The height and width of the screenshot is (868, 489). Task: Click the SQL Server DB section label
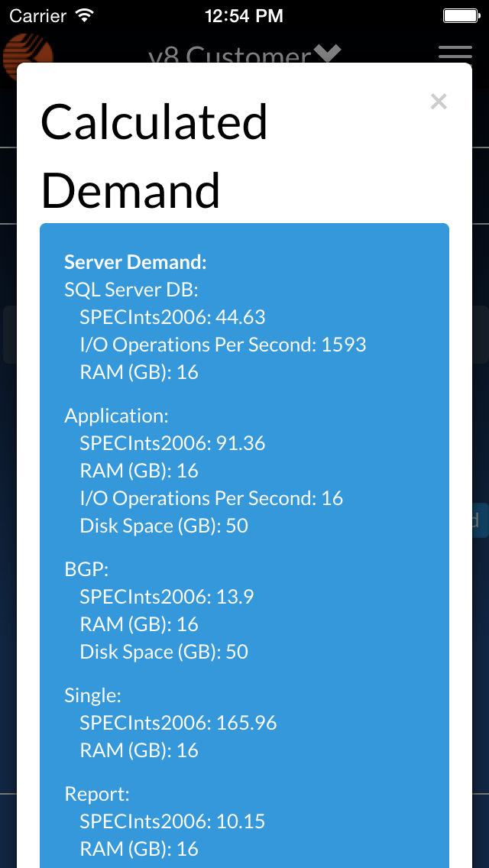tap(131, 290)
